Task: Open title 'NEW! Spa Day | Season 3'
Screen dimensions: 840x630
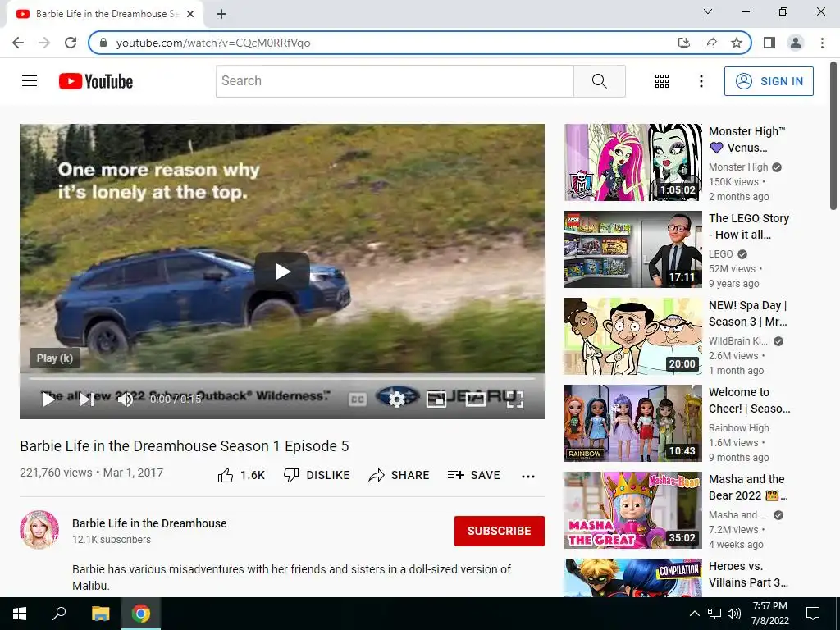Action: [x=748, y=313]
